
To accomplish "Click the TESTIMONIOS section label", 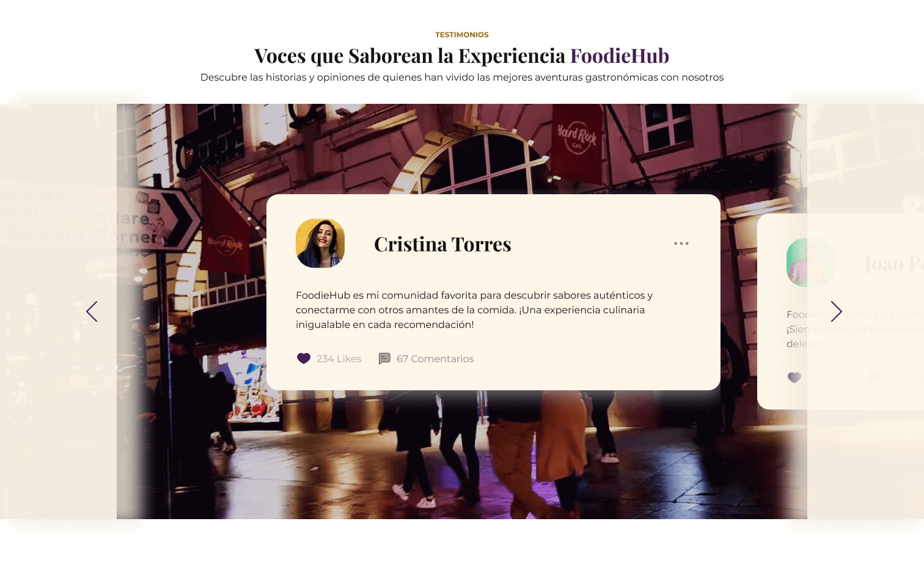I will pos(462,35).
